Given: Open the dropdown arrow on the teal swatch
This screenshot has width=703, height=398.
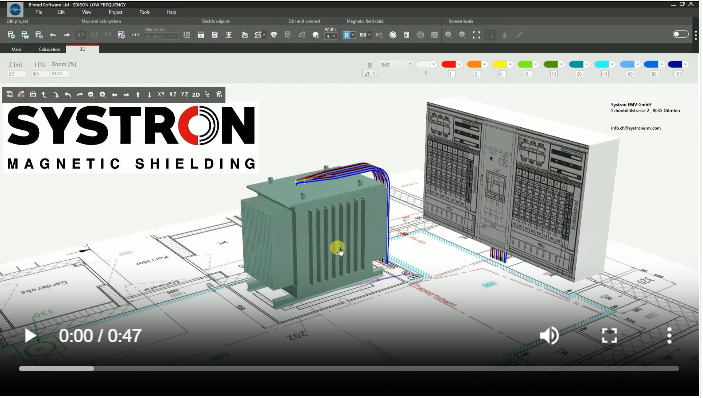Looking at the screenshot, I should point(586,65).
